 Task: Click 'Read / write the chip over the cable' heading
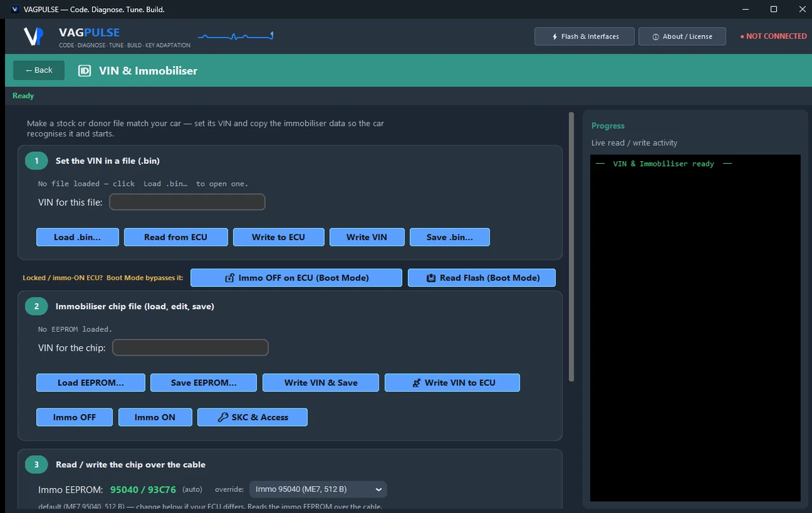(131, 465)
